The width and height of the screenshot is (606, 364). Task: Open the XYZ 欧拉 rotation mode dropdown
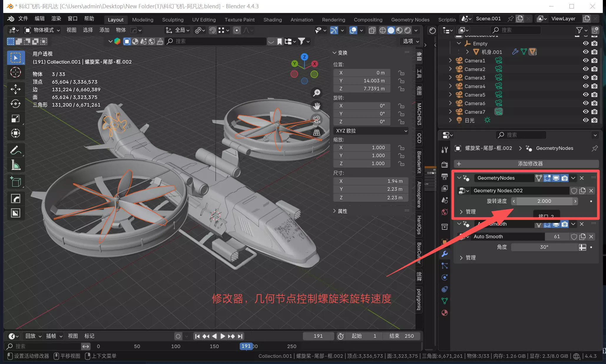[371, 131]
